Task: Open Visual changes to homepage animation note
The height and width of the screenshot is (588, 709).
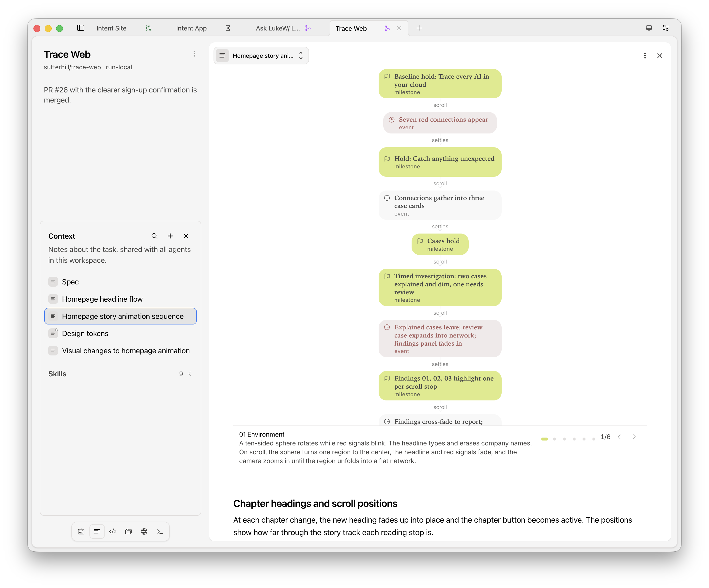Action: pyautogui.click(x=121, y=351)
